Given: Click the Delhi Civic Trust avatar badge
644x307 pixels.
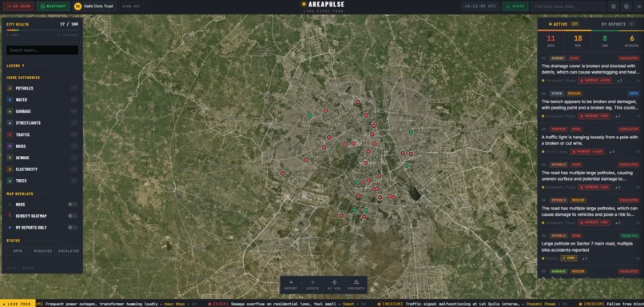Looking at the screenshot, I should coord(78,6).
